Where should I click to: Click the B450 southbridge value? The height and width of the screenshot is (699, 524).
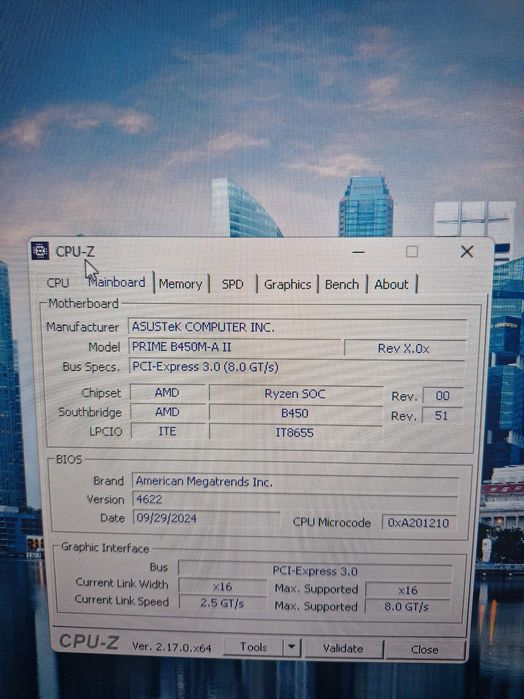coord(295,413)
